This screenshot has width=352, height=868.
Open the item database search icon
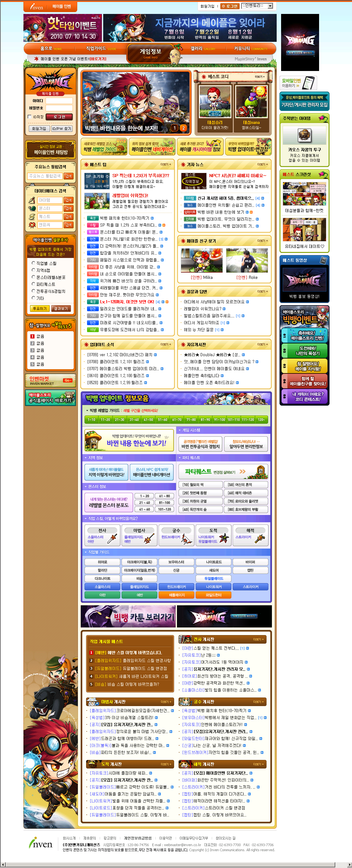pyautogui.click(x=32, y=200)
